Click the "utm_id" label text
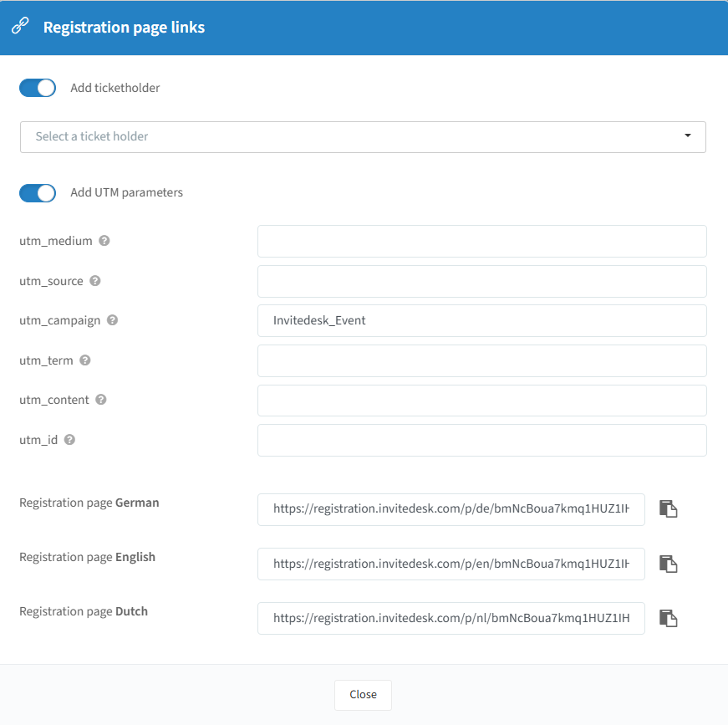The height and width of the screenshot is (725, 728). (x=38, y=440)
